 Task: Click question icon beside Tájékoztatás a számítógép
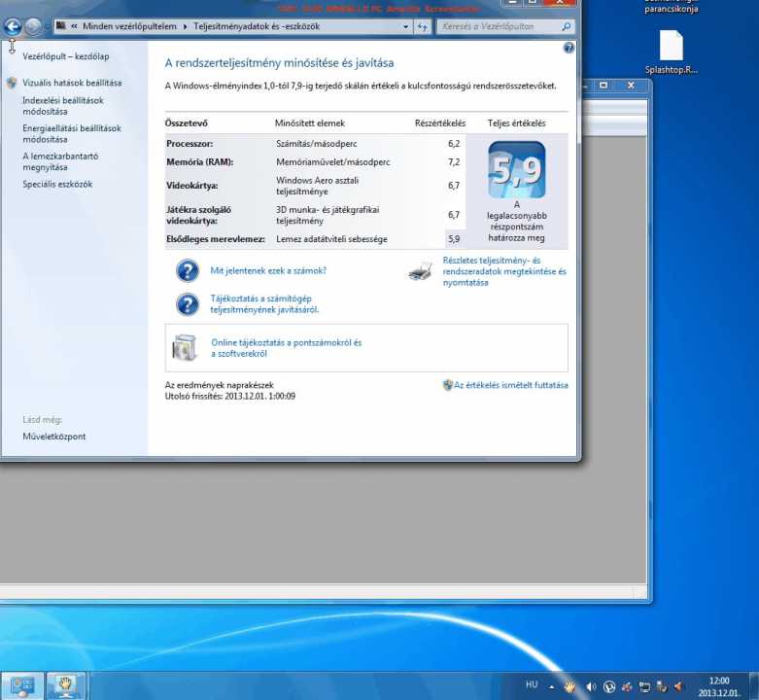[x=188, y=305]
